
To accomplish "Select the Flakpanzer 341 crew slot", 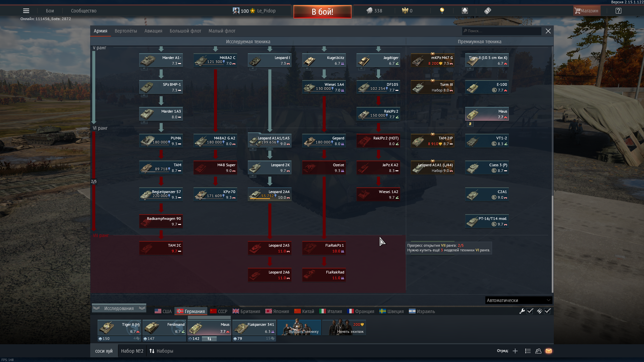I will [x=254, y=328].
